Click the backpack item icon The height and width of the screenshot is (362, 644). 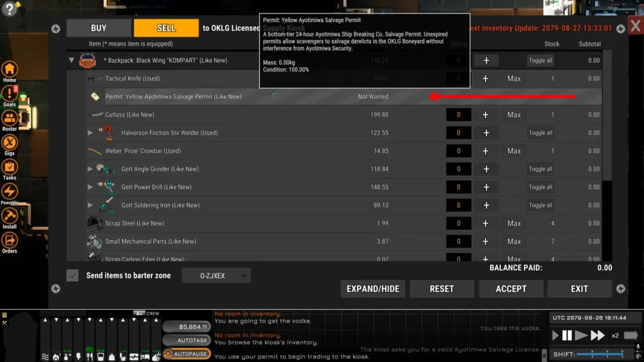pyautogui.click(x=87, y=60)
